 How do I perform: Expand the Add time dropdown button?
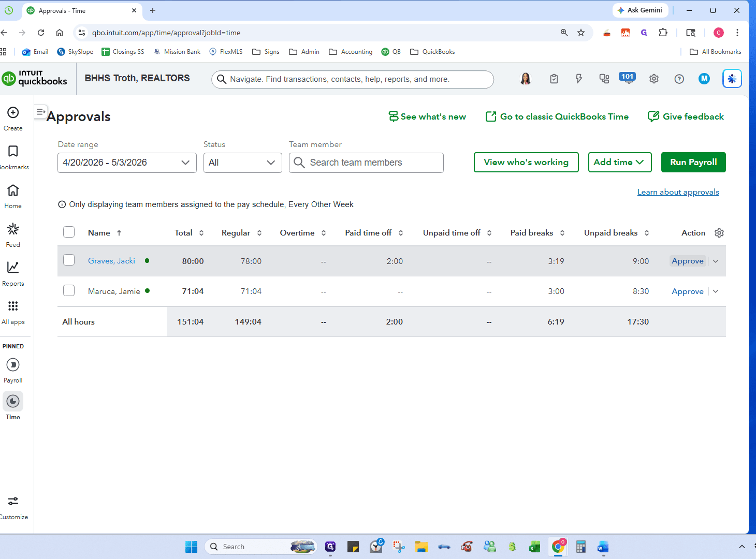pos(619,162)
